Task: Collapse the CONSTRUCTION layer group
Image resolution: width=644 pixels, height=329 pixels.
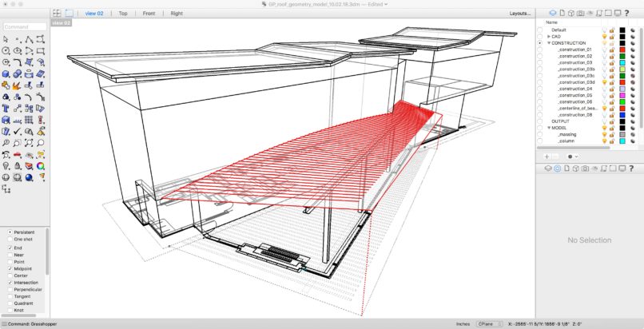Action: [549, 43]
